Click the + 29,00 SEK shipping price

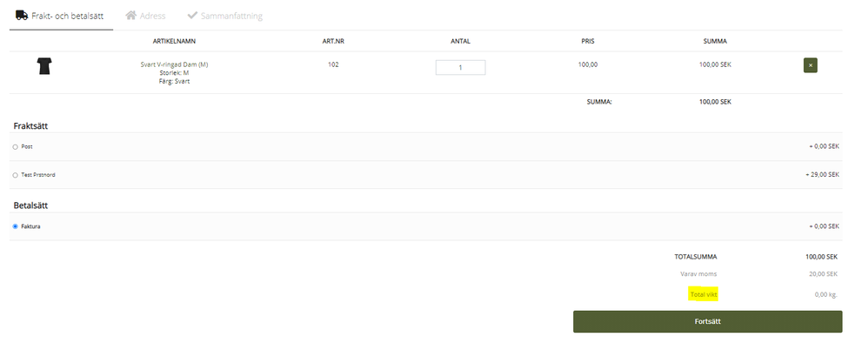pyautogui.click(x=822, y=175)
